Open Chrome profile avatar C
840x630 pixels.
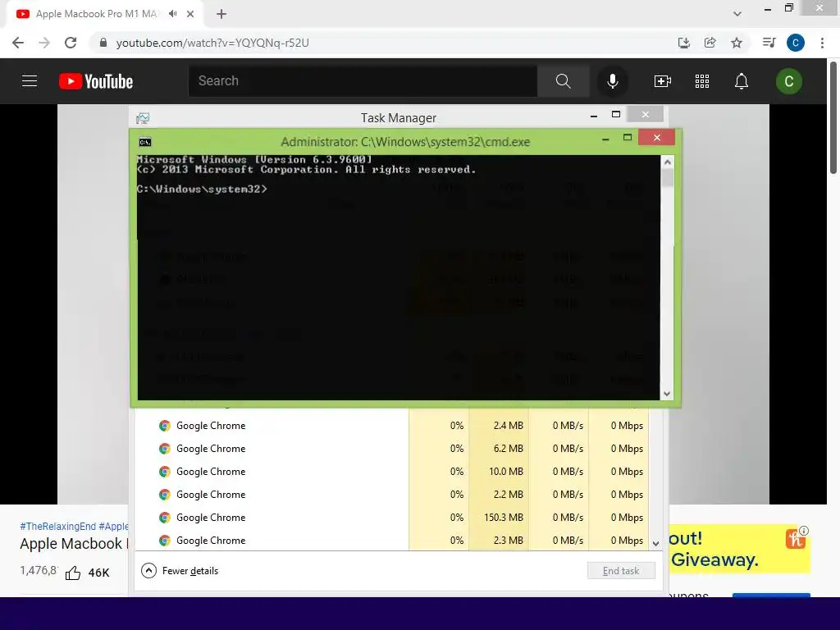795,43
